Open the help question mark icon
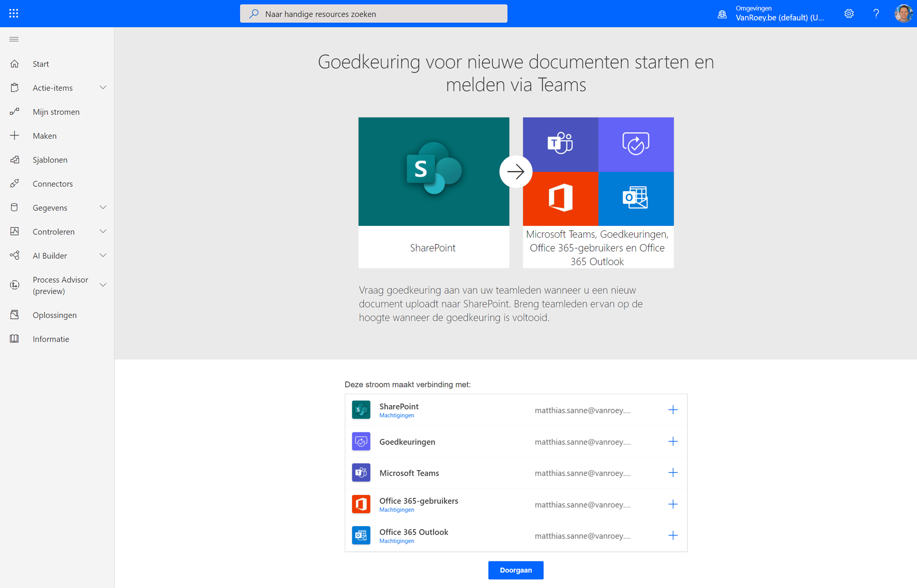The height and width of the screenshot is (588, 917). (876, 14)
